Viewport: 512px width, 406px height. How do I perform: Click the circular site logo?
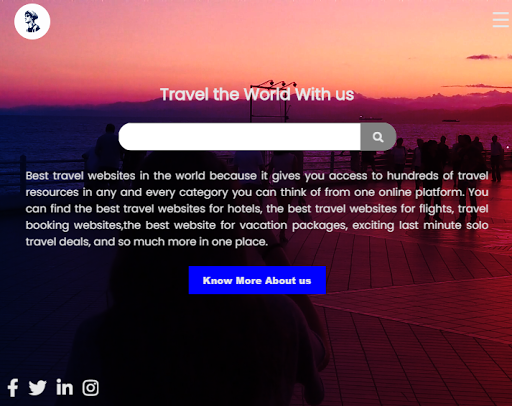pos(32,22)
